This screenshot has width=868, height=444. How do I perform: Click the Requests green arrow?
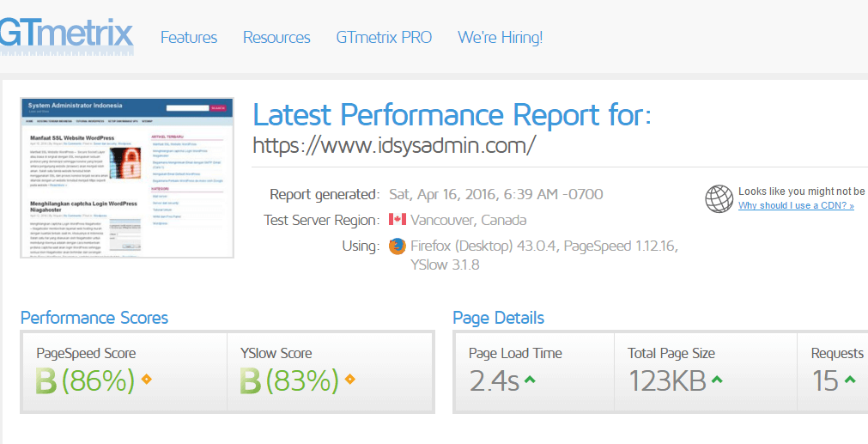[850, 380]
